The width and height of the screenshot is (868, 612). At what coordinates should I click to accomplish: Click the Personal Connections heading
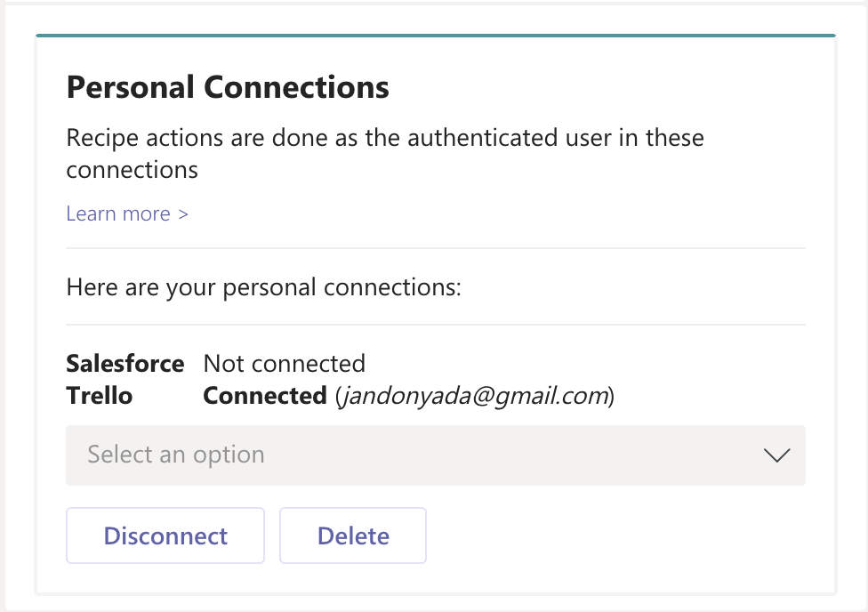[227, 86]
